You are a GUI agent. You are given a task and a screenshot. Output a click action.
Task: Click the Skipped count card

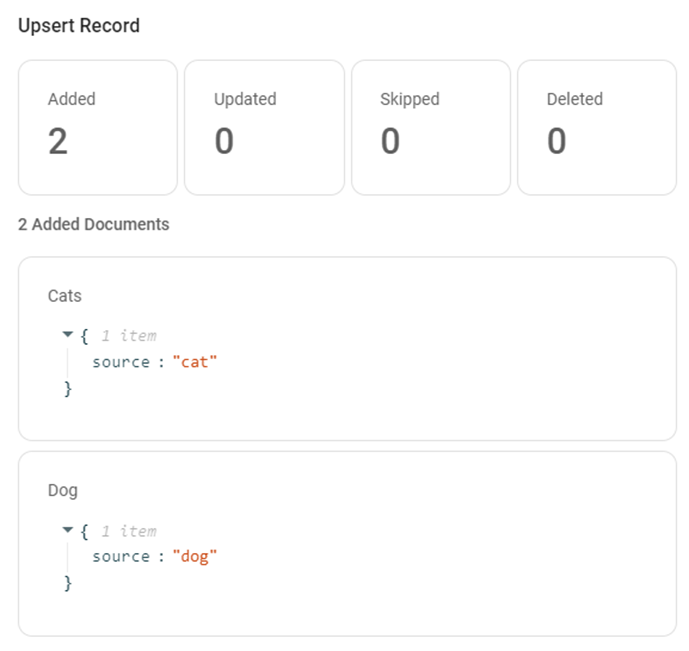pyautogui.click(x=431, y=127)
